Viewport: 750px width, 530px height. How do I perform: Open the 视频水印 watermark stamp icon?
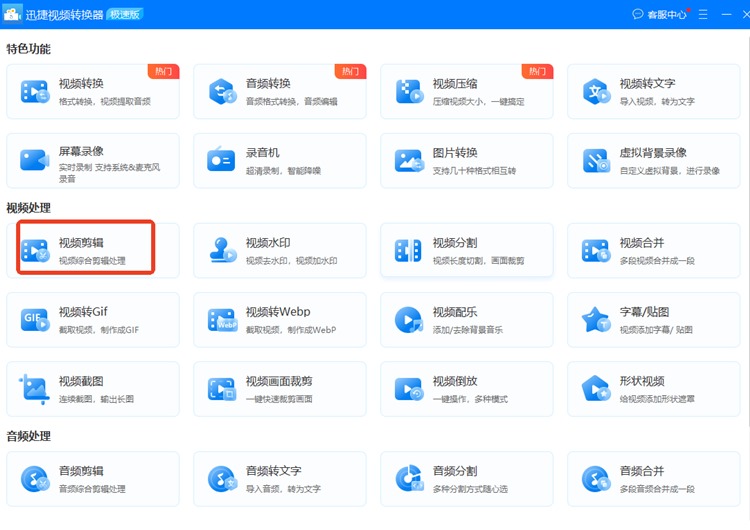(x=223, y=250)
